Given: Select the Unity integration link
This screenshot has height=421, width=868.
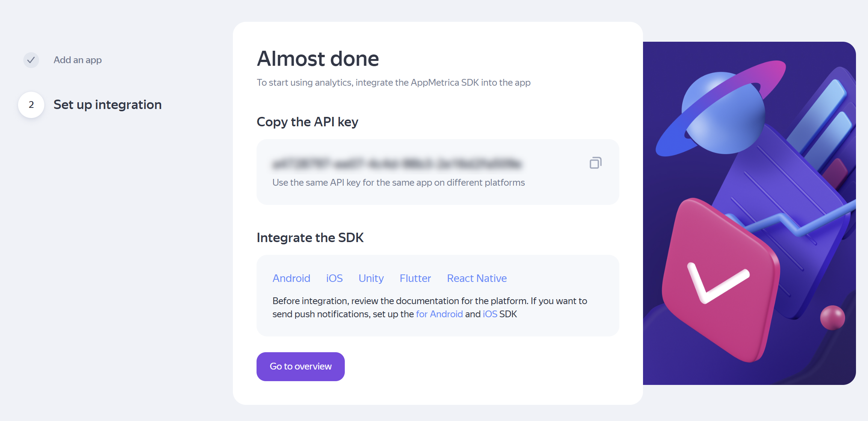Looking at the screenshot, I should tap(371, 278).
